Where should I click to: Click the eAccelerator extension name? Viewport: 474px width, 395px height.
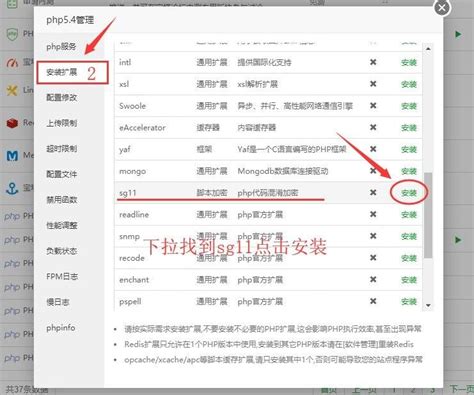[x=142, y=128]
